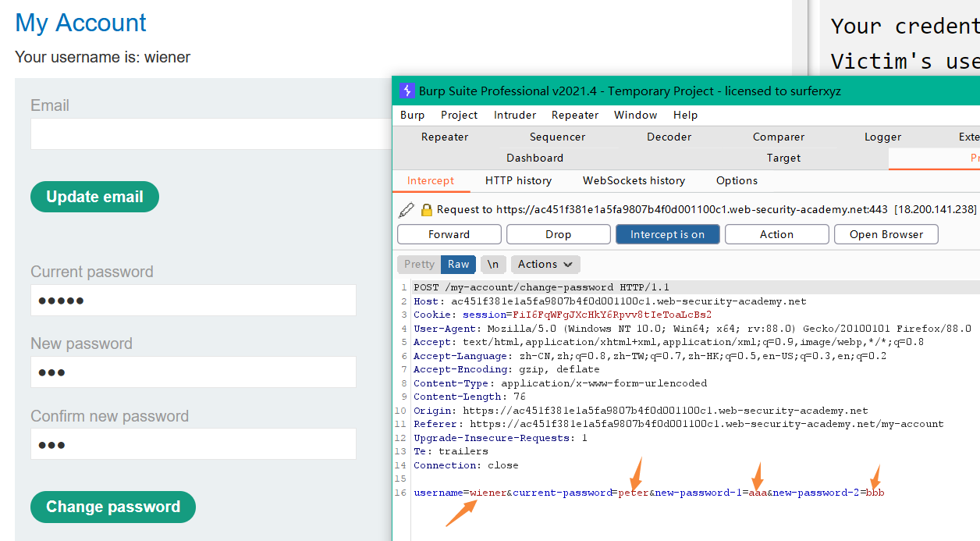Click the Origin header line
The image size is (980, 541).
coord(641,411)
